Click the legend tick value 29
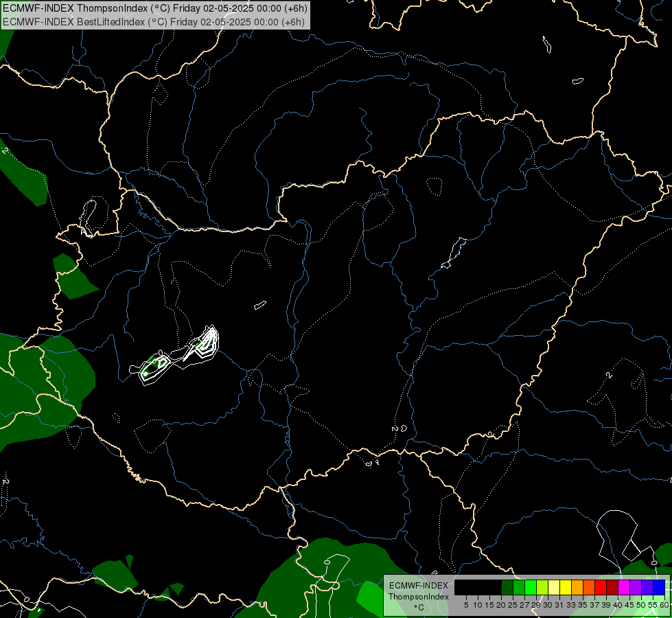This screenshot has height=618, width=672. click(x=535, y=605)
